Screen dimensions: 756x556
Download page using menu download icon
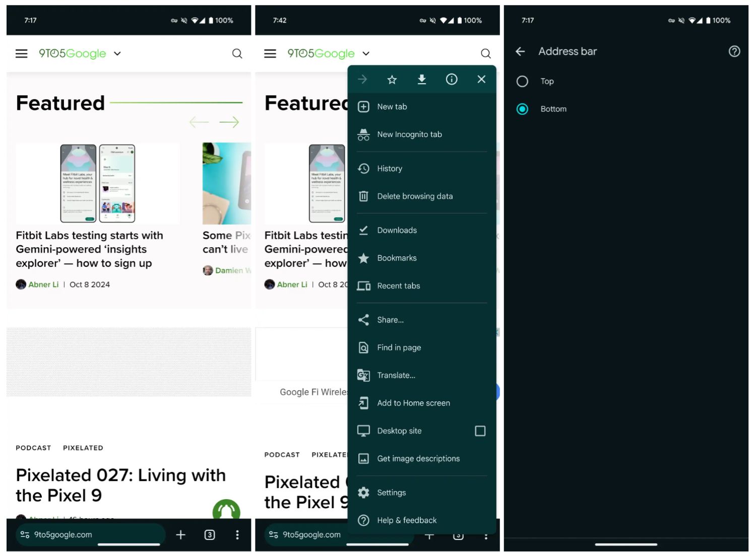(422, 80)
